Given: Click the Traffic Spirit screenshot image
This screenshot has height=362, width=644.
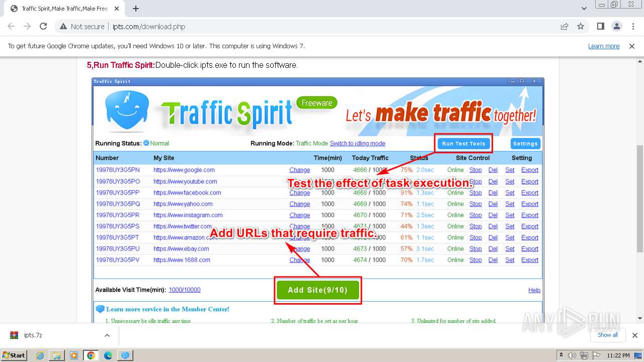Looking at the screenshot, I should point(318,200).
